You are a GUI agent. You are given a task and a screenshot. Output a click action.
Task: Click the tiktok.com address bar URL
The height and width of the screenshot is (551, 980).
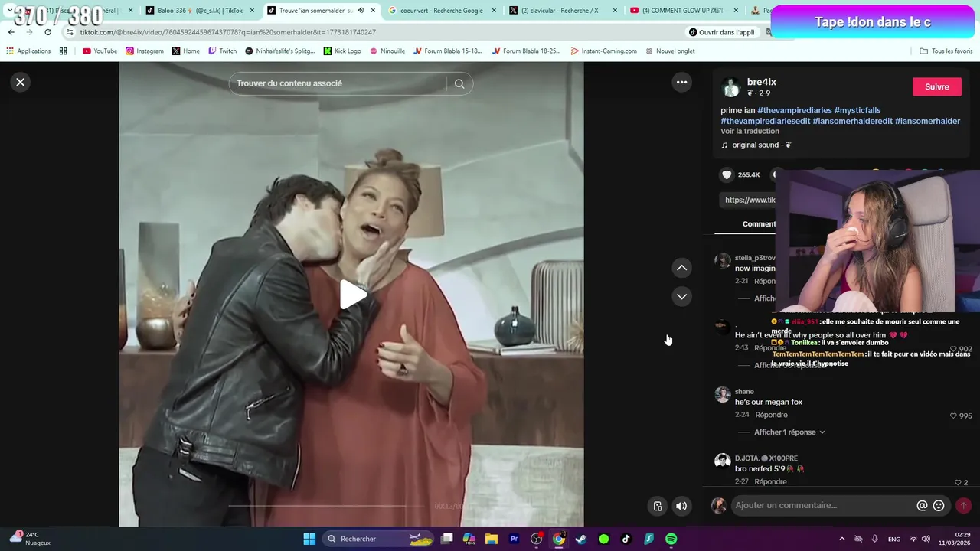pyautogui.click(x=227, y=32)
